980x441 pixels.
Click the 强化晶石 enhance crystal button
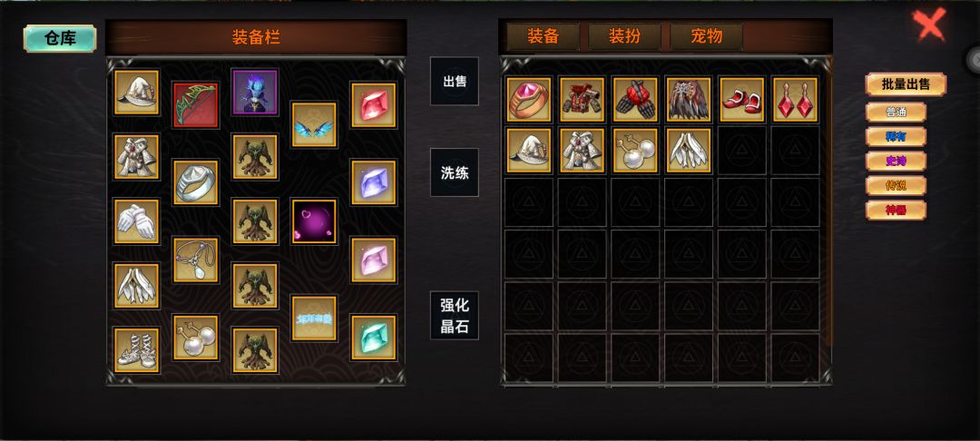(455, 316)
